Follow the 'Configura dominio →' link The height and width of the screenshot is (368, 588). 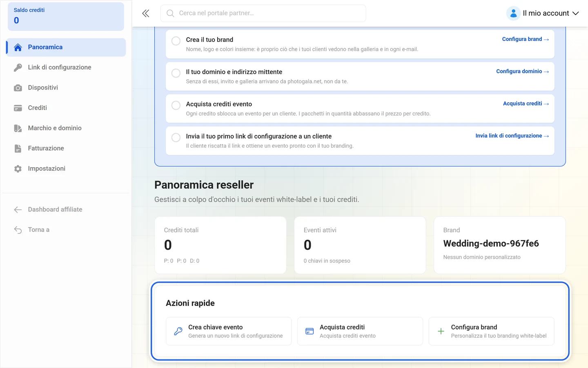523,72
